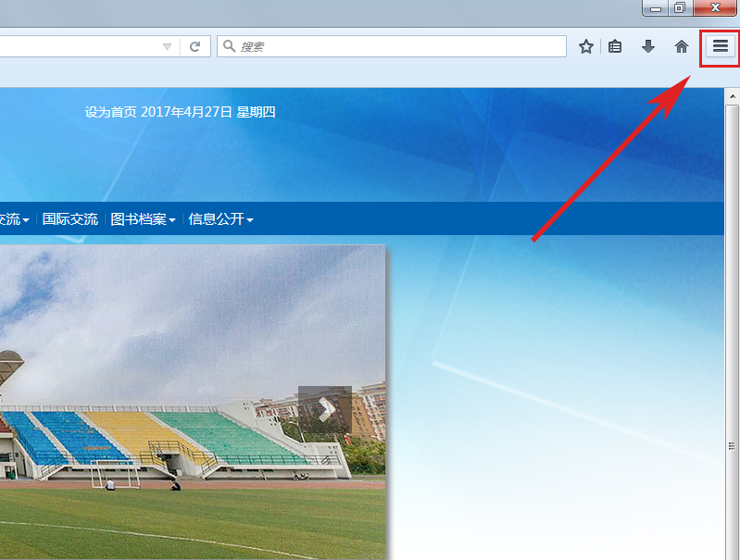Click the search magnifier icon
This screenshot has height=560, width=740.
(229, 46)
